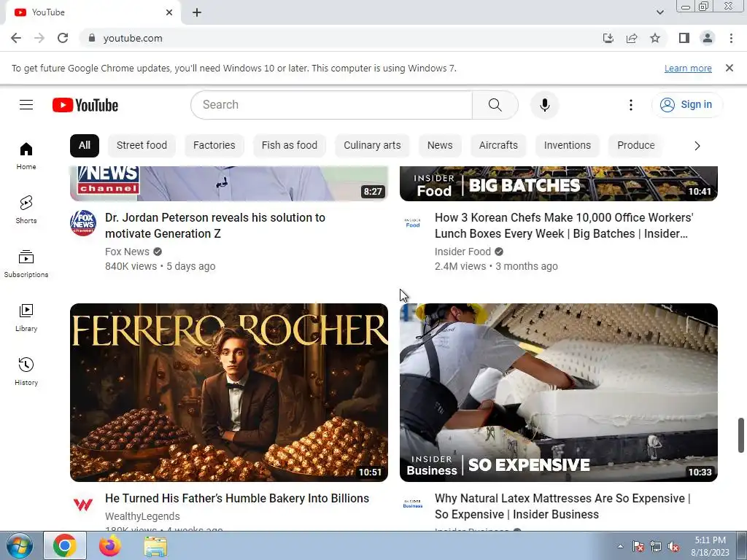Open Shorts in the sidebar

click(26, 209)
